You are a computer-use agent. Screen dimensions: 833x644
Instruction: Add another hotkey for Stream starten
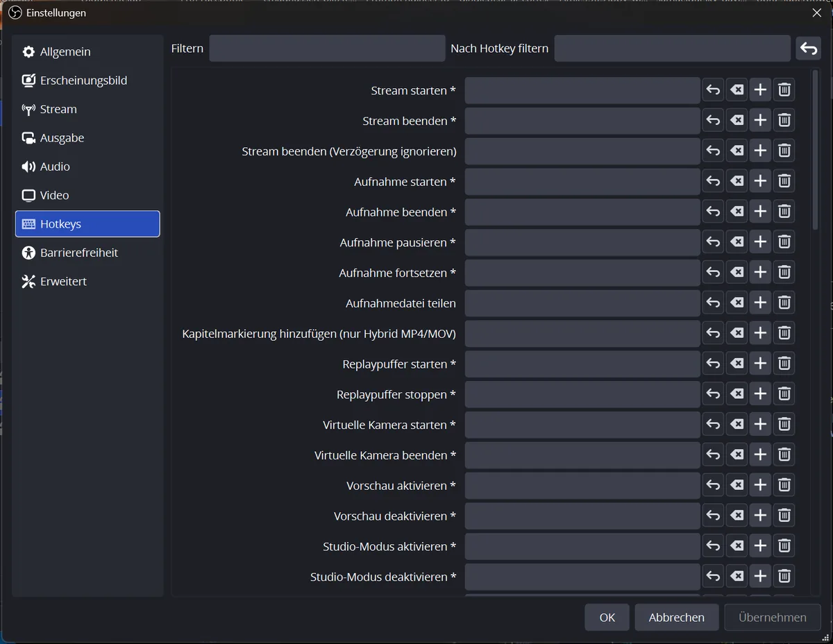[x=760, y=90]
